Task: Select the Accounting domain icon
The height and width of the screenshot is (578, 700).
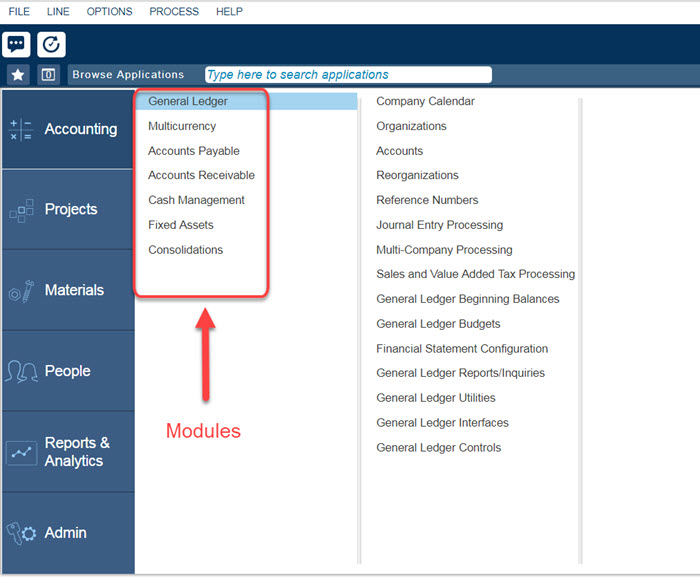Action: [x=21, y=130]
